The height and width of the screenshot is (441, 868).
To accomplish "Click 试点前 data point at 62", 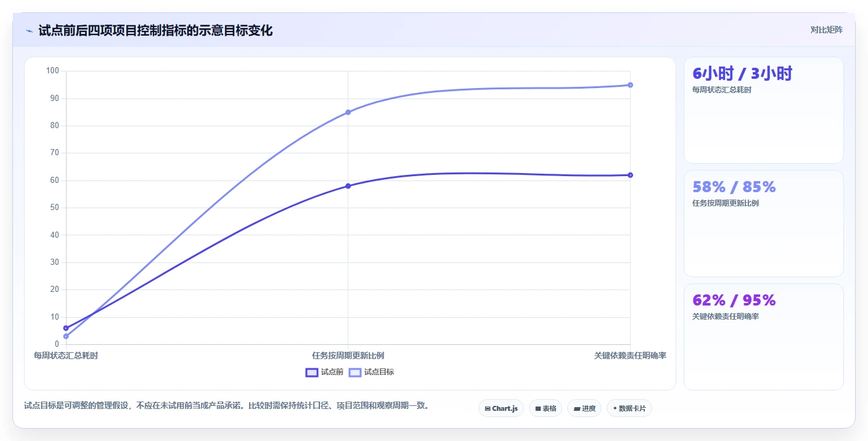I will click(x=630, y=175).
